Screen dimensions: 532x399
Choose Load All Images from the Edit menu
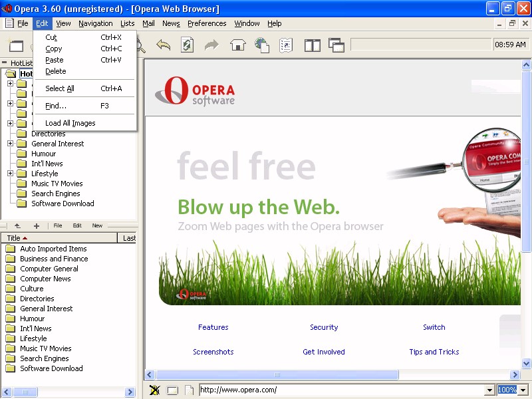[x=85, y=123]
